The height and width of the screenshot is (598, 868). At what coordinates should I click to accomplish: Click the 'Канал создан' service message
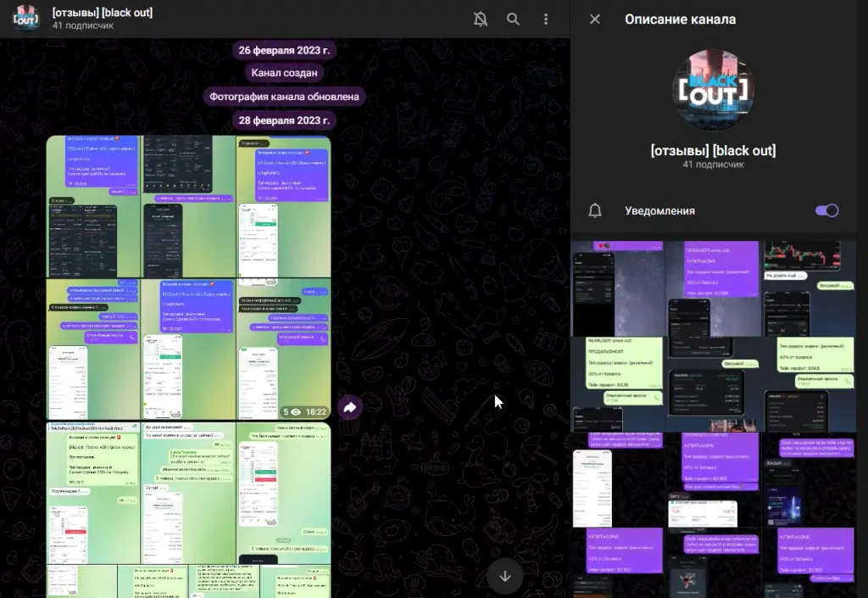[285, 73]
